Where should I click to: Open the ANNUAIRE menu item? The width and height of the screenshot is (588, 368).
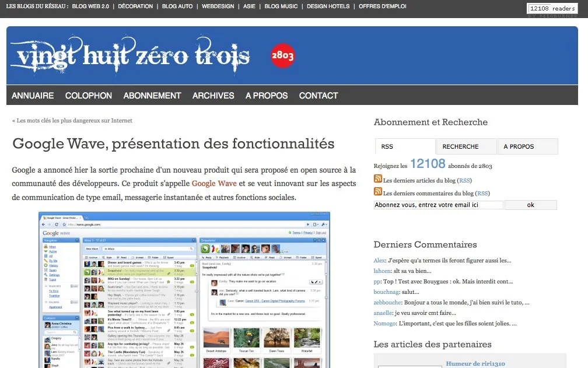pyautogui.click(x=33, y=96)
